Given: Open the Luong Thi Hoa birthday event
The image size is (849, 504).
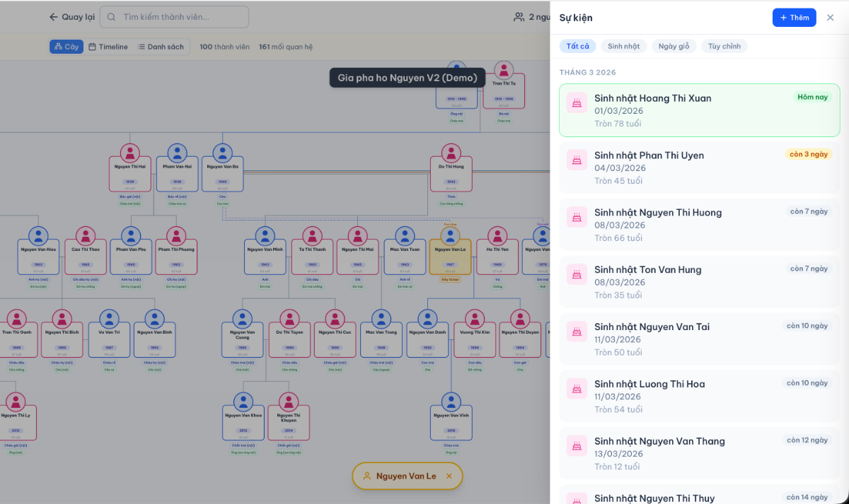Looking at the screenshot, I should point(700,397).
